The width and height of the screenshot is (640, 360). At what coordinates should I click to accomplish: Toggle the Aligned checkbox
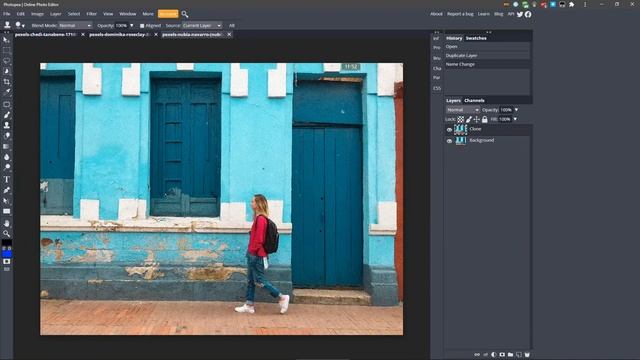click(142, 26)
